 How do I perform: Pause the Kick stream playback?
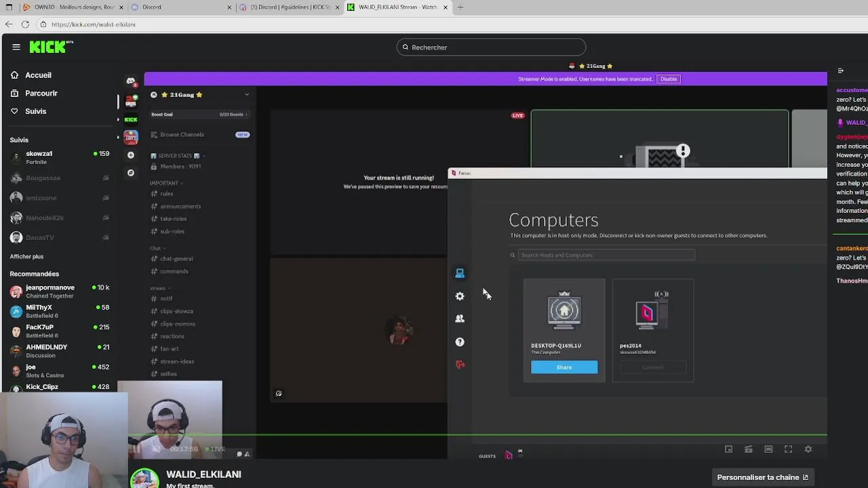(136, 449)
